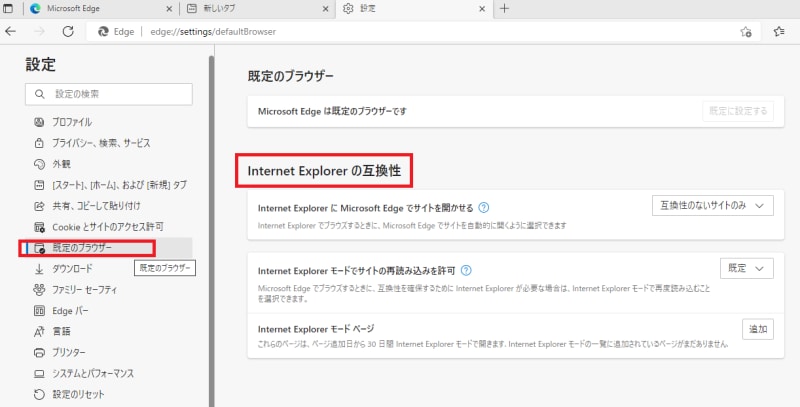Viewport: 800px width, 407px height.
Task: Switch to the 新しいタブ tab
Action: tap(255, 8)
